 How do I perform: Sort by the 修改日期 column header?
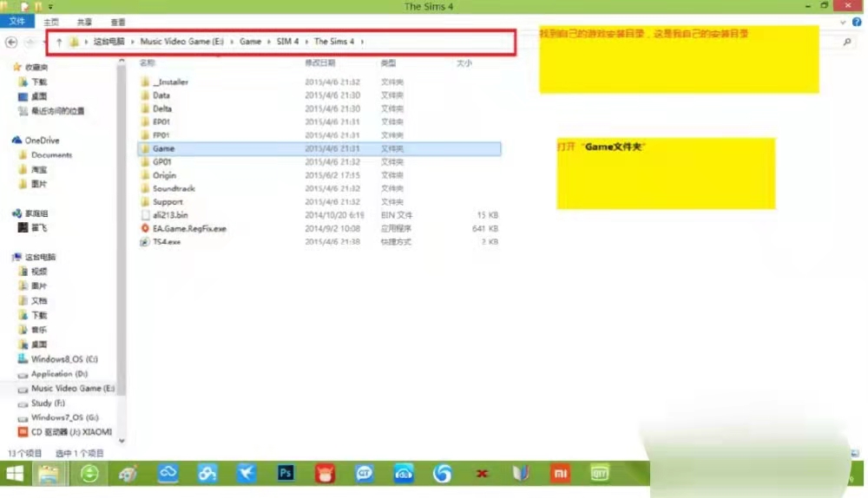[320, 63]
